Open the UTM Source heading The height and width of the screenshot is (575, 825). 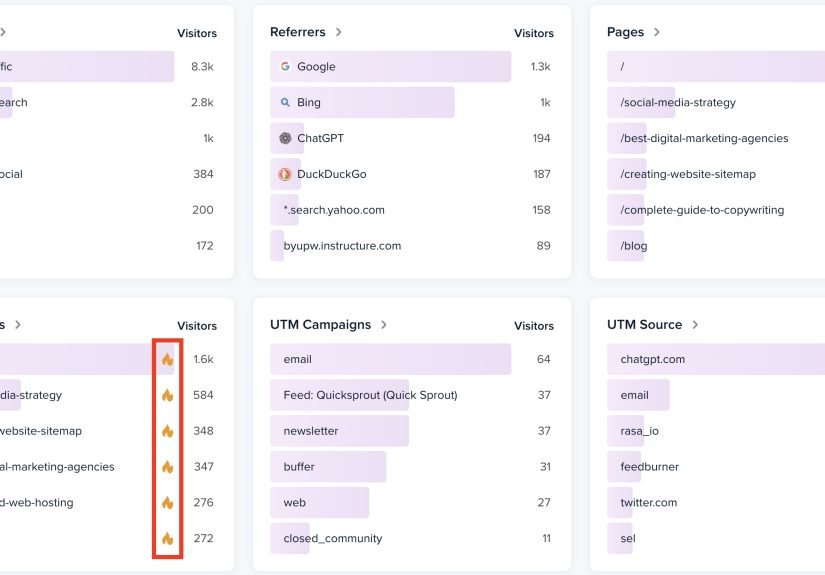tap(645, 325)
